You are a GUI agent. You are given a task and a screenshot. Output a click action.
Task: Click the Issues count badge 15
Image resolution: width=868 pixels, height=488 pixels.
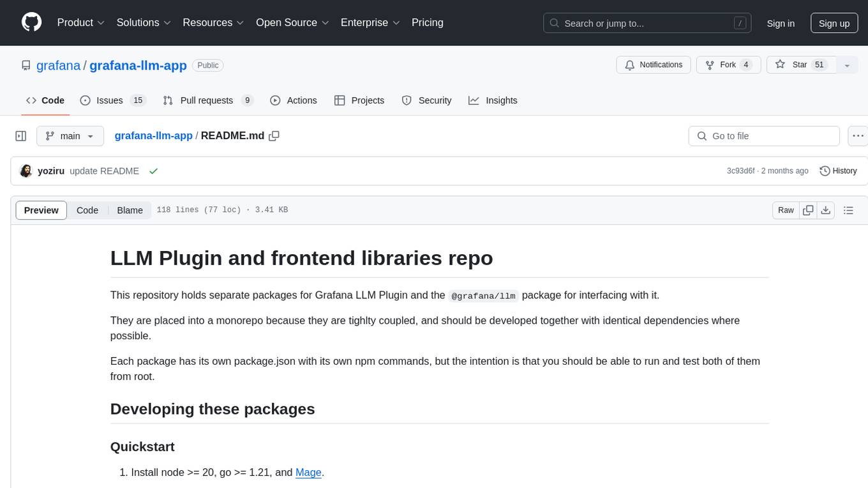138,100
